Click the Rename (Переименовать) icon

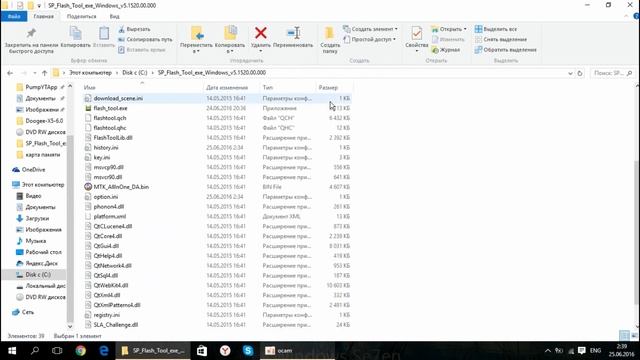[x=293, y=33]
